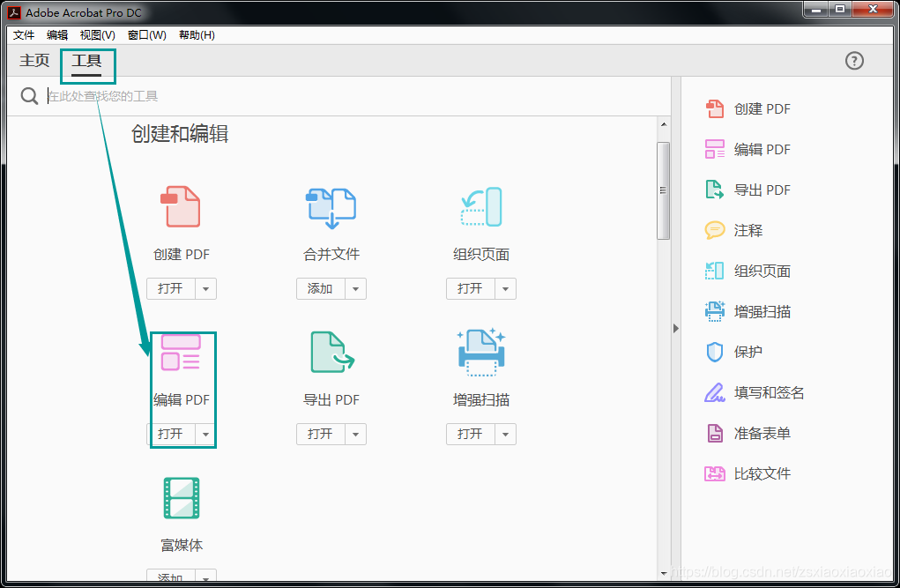Click the Export PDF (导出 PDF) large icon
This screenshot has height=588, width=900.
(x=332, y=352)
